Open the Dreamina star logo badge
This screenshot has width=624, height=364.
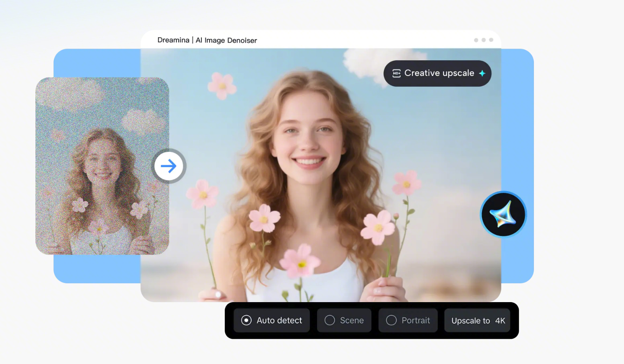click(503, 215)
